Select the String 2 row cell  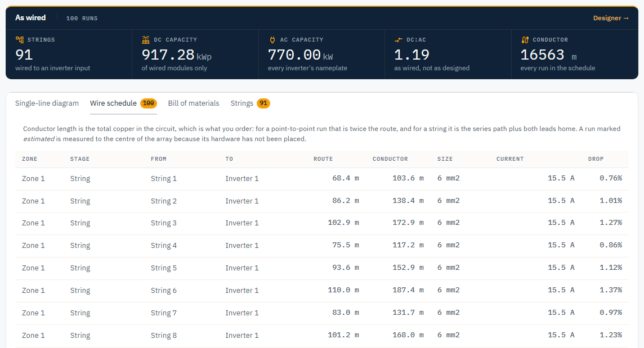click(163, 201)
